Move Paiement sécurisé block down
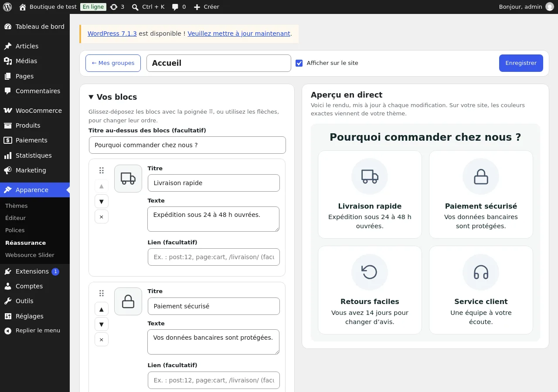Screen dimensions: 558x392 (x=102, y=324)
